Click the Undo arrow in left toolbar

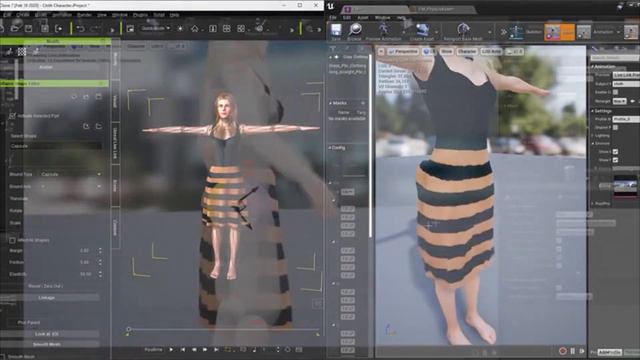[80, 29]
